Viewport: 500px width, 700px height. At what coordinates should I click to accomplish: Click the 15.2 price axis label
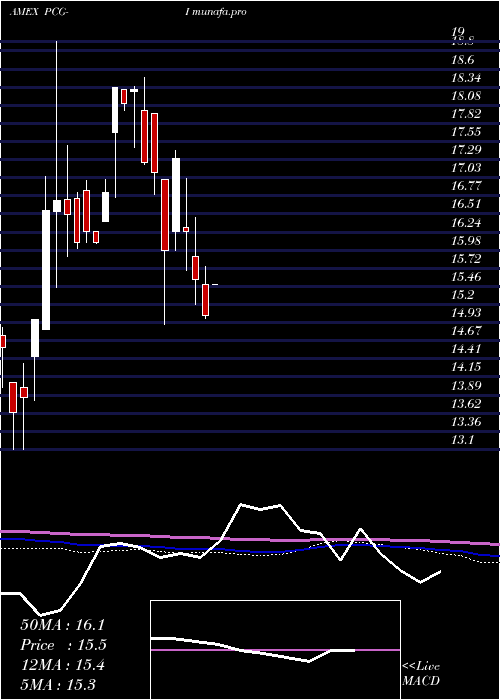pyautogui.click(x=462, y=295)
